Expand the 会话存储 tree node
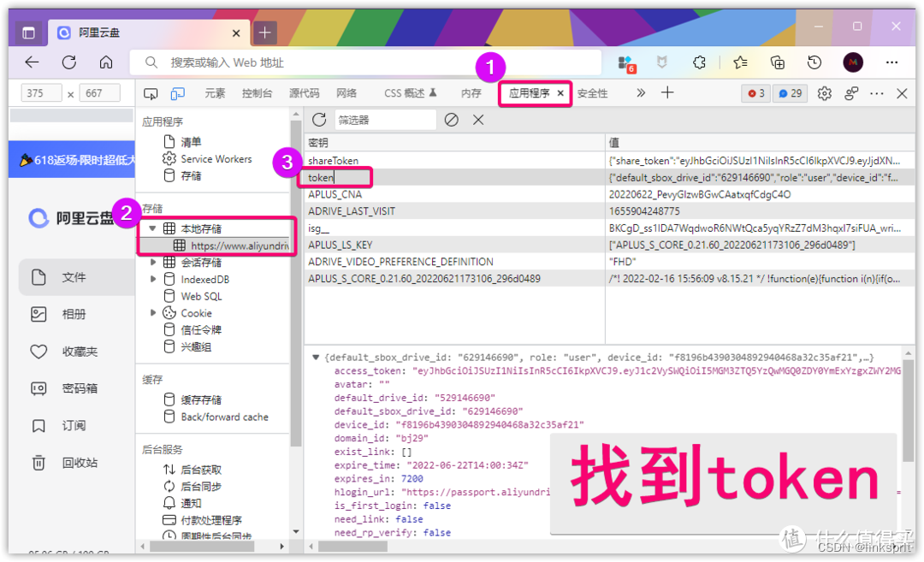The width and height of the screenshot is (924, 562). coord(152,262)
